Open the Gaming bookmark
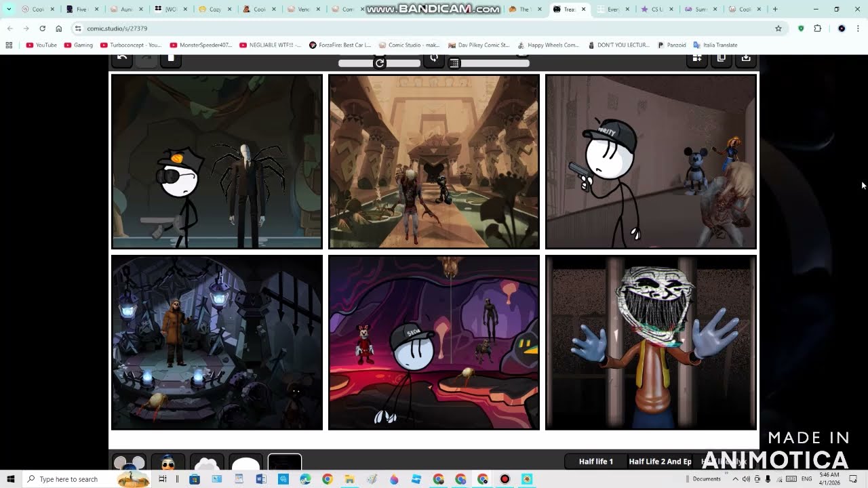Viewport: 868px width, 488px height. click(x=79, y=45)
